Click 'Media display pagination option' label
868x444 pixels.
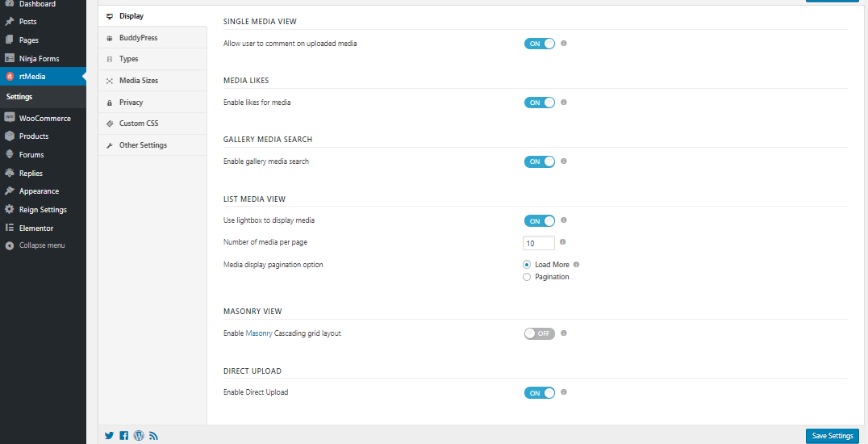(x=273, y=265)
